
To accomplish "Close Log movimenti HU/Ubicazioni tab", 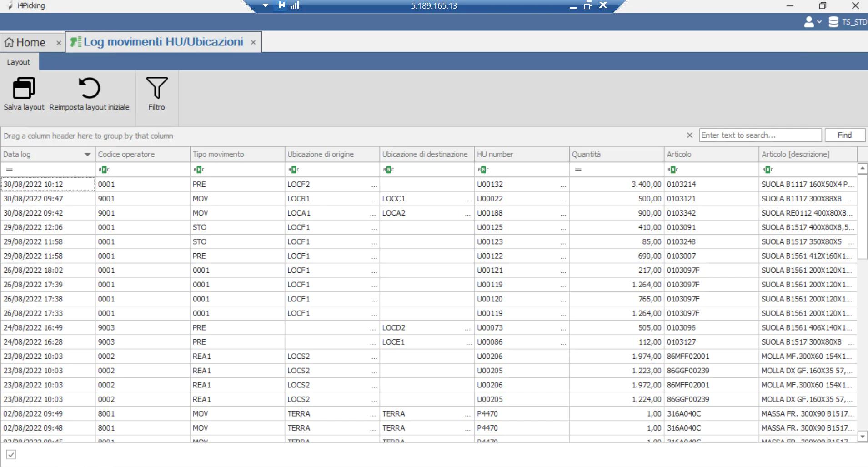I will click(x=253, y=42).
